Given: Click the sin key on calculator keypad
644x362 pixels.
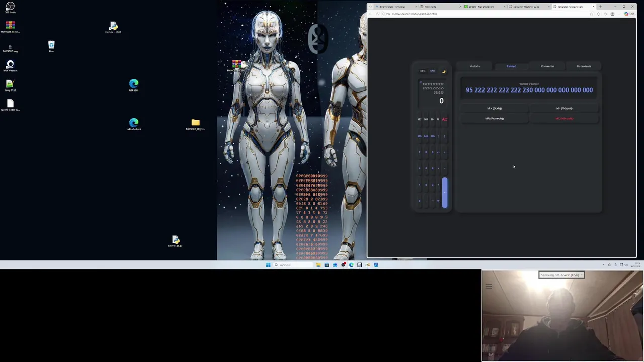Looking at the screenshot, I should coord(420,136).
